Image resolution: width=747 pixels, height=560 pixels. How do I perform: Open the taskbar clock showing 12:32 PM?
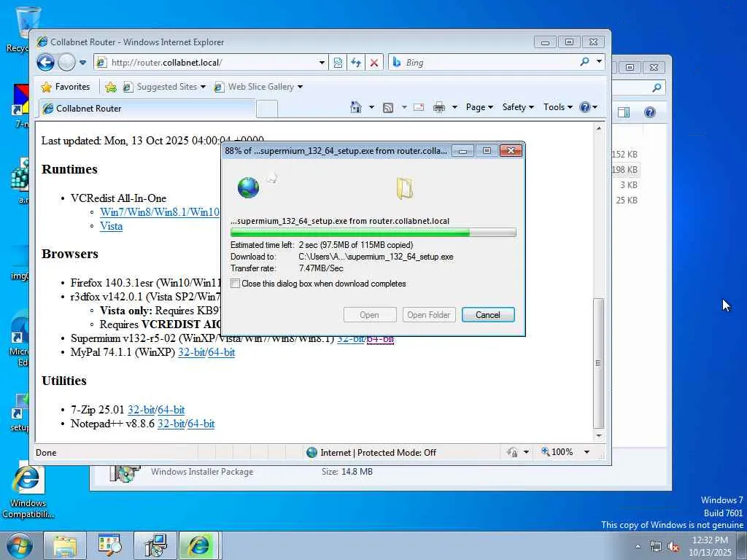(710, 546)
